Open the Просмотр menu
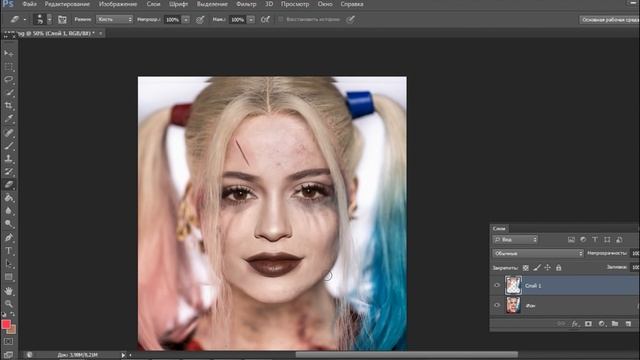The height and width of the screenshot is (360, 640). pyautogui.click(x=295, y=4)
